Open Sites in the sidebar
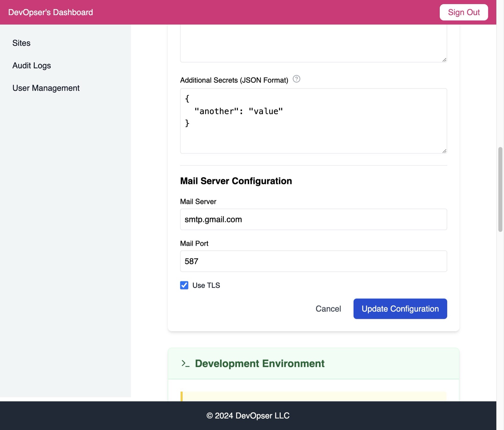Image resolution: width=504 pixels, height=430 pixels. [x=21, y=43]
